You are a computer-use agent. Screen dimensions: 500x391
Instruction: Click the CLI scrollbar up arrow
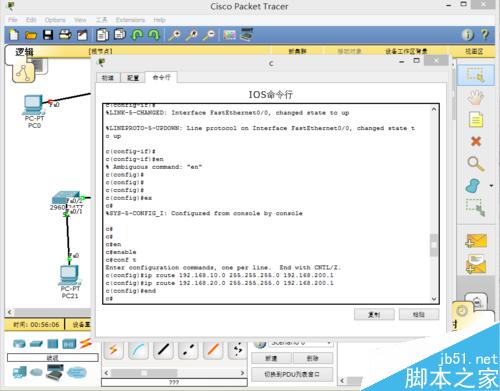pos(434,109)
